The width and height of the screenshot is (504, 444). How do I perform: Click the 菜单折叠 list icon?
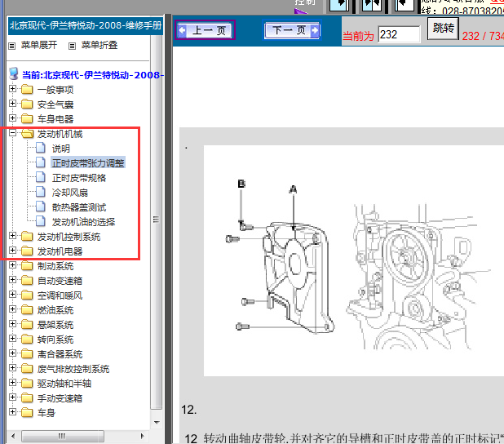point(73,46)
